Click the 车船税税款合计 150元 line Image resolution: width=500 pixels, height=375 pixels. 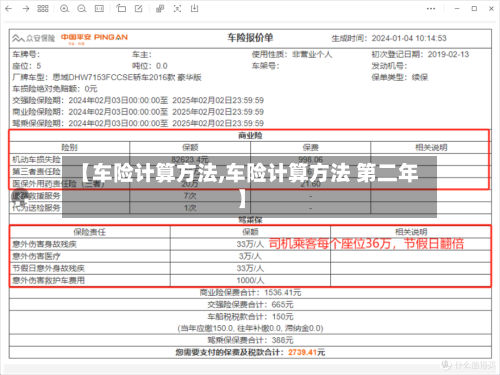pos(250,317)
